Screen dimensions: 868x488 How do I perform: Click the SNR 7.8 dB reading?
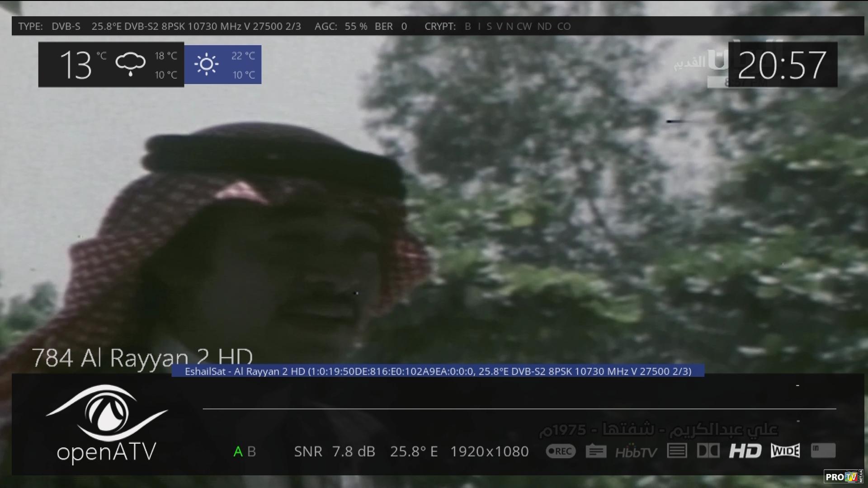pyautogui.click(x=335, y=451)
